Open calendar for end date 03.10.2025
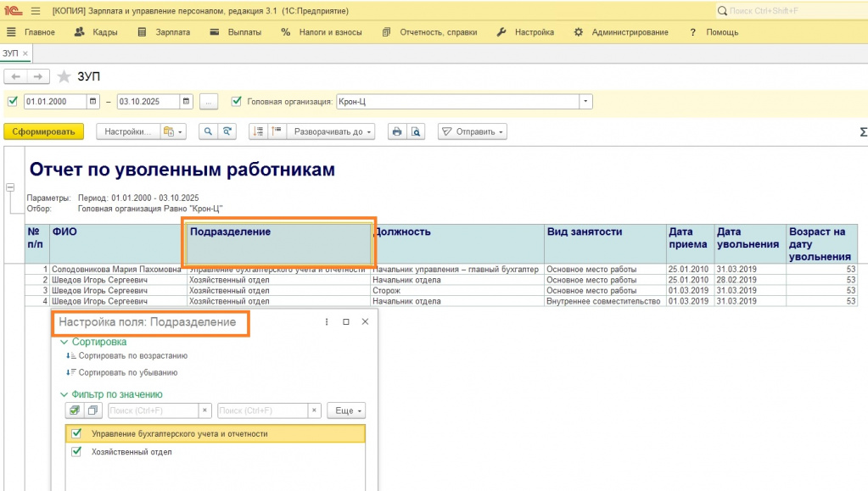This screenshot has width=868, height=491. click(186, 101)
